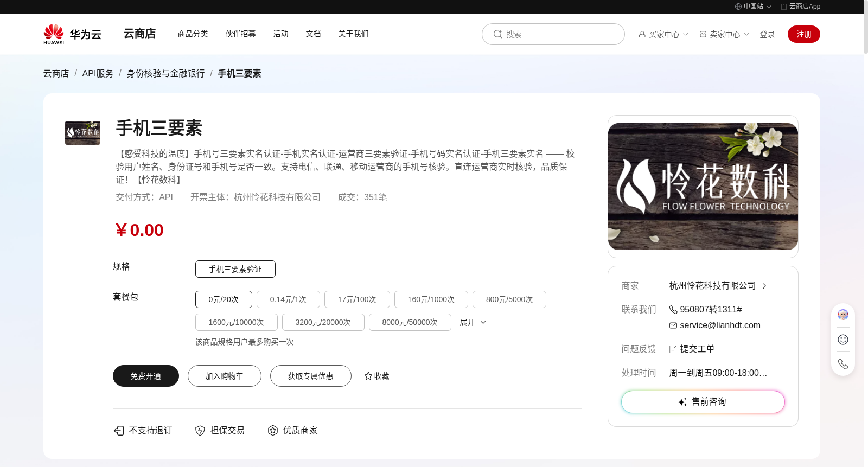
Task: Click the mail icon beside service@lianhdt.com
Action: click(673, 325)
